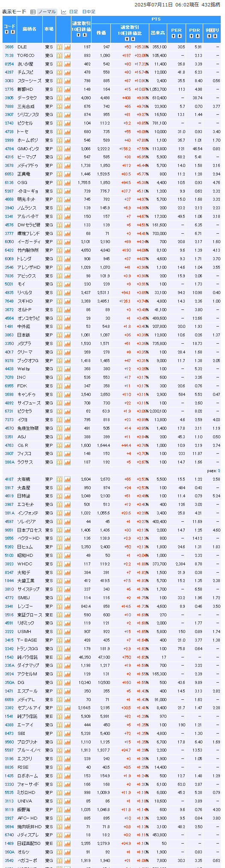Open the chart icon for SBI
225x868 pixels.
pos(67,733)
